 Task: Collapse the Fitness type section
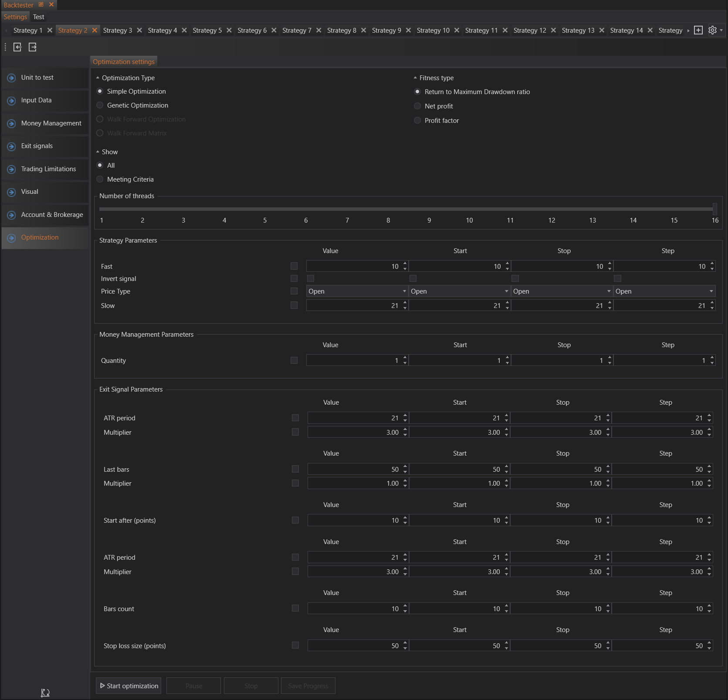(415, 78)
